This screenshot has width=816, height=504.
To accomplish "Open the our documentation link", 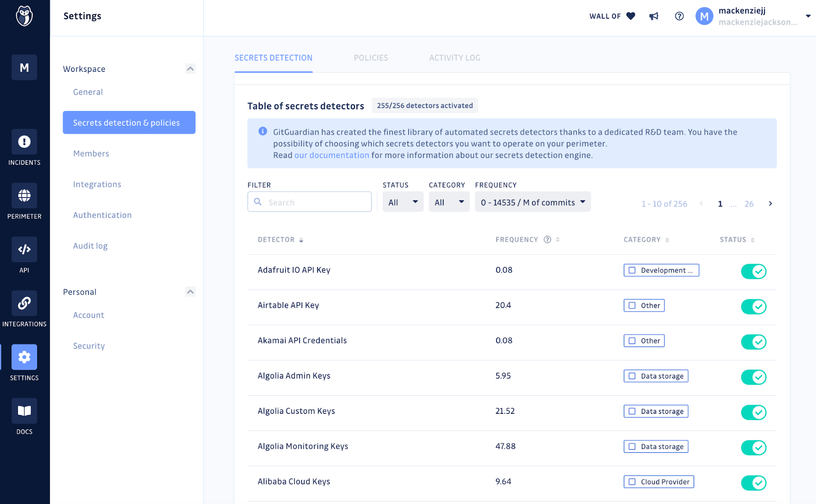I will coord(331,155).
